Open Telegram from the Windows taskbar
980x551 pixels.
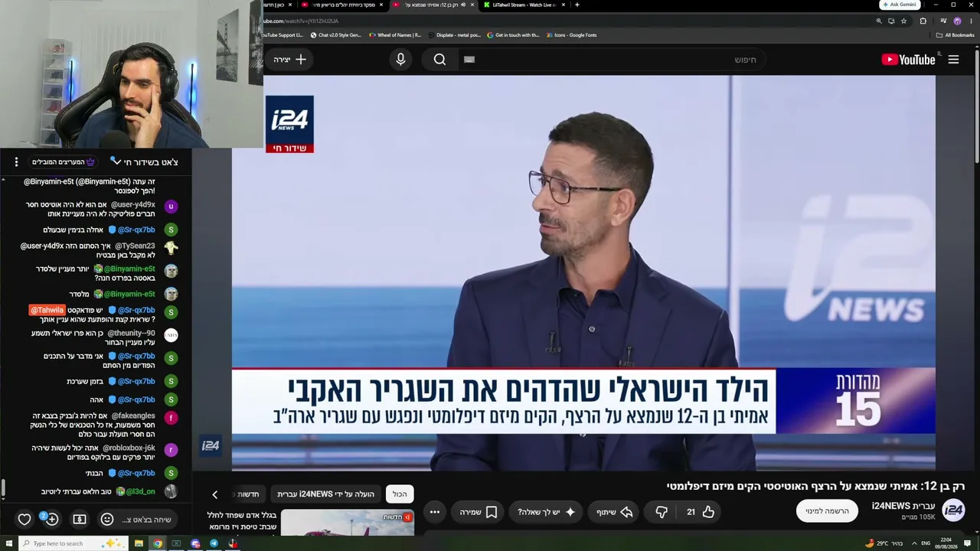point(214,543)
